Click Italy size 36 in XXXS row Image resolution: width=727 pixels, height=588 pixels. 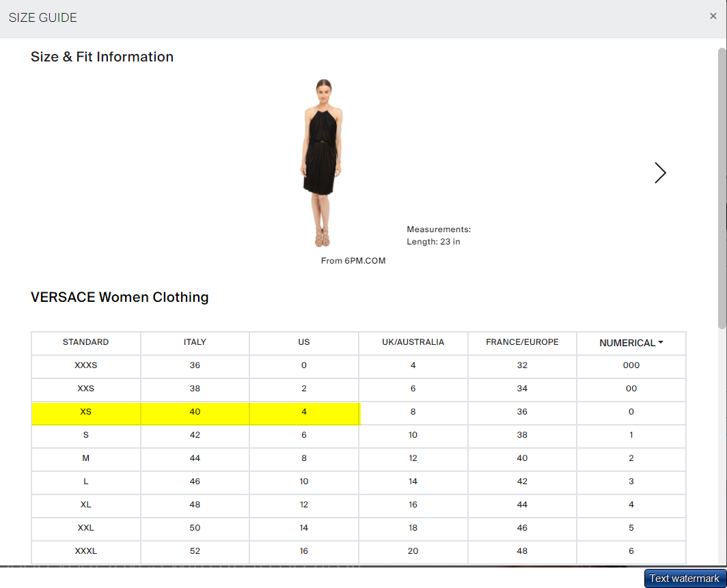click(195, 365)
